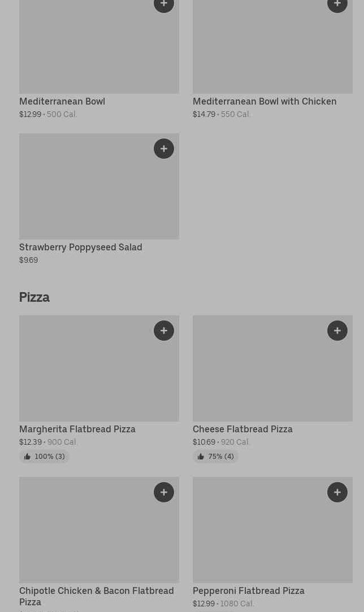Open Mediterranean Bowl with Chicken title
Image resolution: width=364 pixels, height=612 pixels.
[265, 102]
